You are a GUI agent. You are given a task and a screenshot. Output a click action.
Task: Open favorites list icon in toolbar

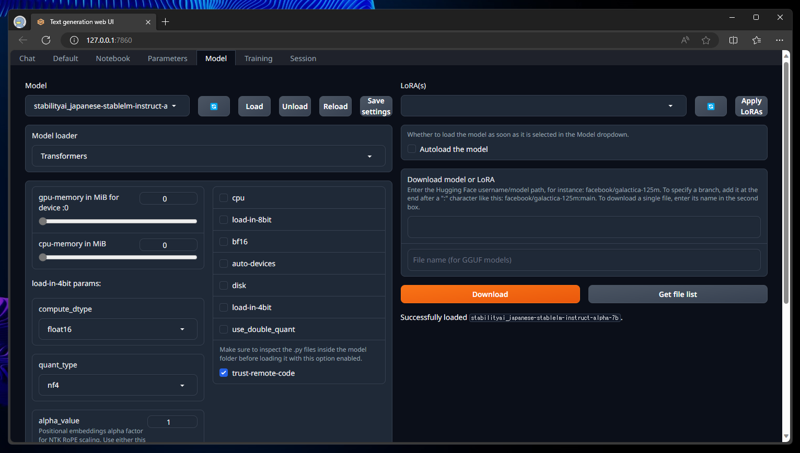tap(756, 40)
